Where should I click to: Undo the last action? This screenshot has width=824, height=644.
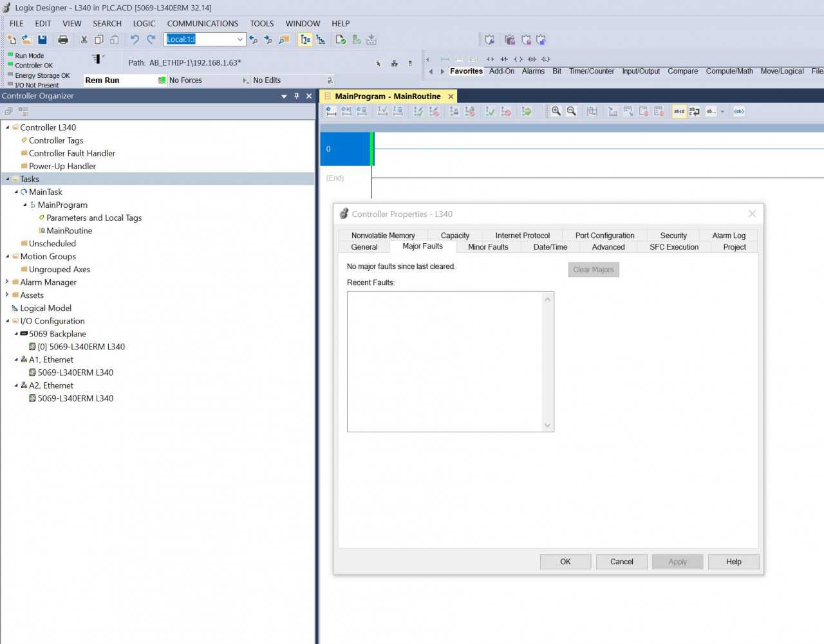pos(135,40)
